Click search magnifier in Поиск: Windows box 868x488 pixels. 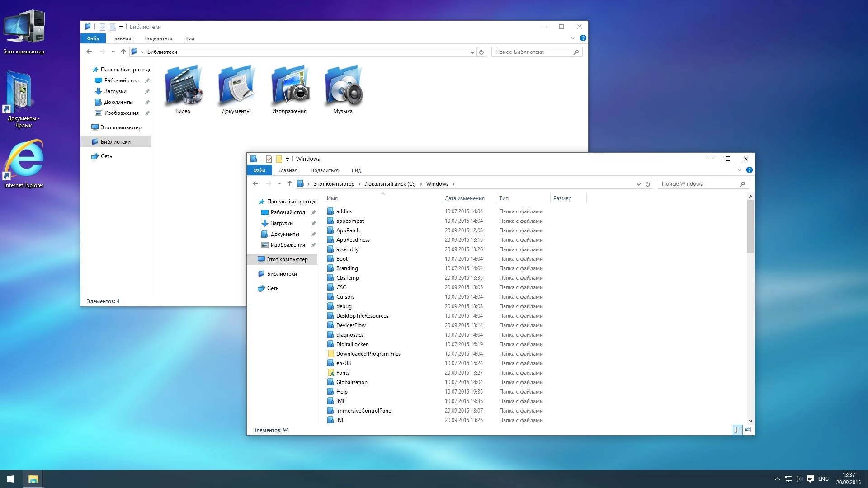[x=742, y=184]
